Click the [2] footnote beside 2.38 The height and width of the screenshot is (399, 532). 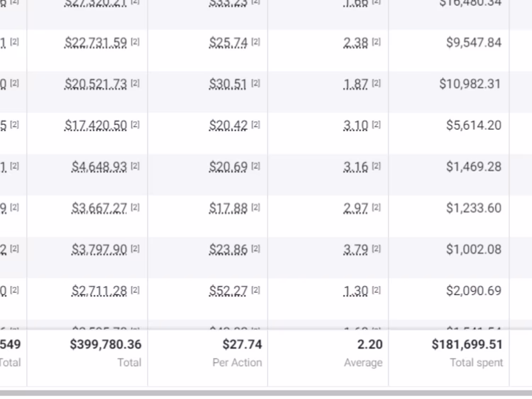click(x=376, y=42)
